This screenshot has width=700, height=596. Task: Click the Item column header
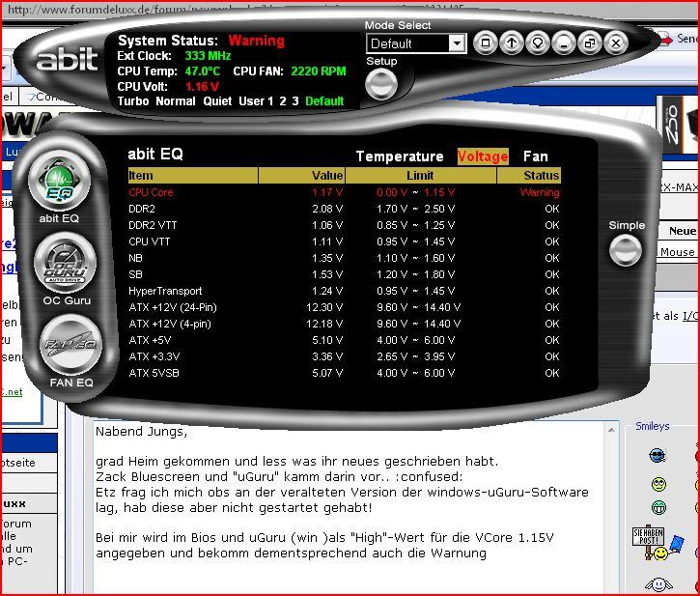[193, 176]
